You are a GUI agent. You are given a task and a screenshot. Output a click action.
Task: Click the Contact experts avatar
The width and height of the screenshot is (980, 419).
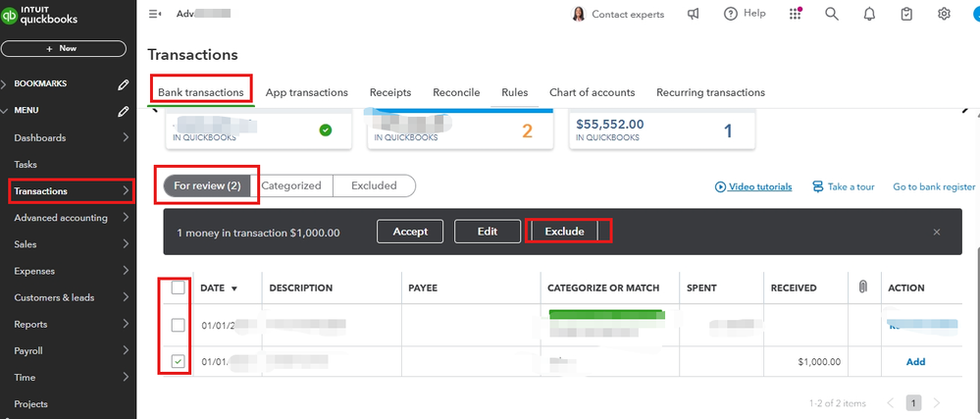[578, 14]
